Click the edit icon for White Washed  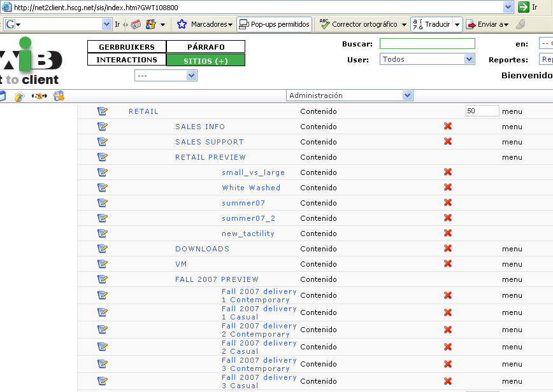pyautogui.click(x=103, y=187)
